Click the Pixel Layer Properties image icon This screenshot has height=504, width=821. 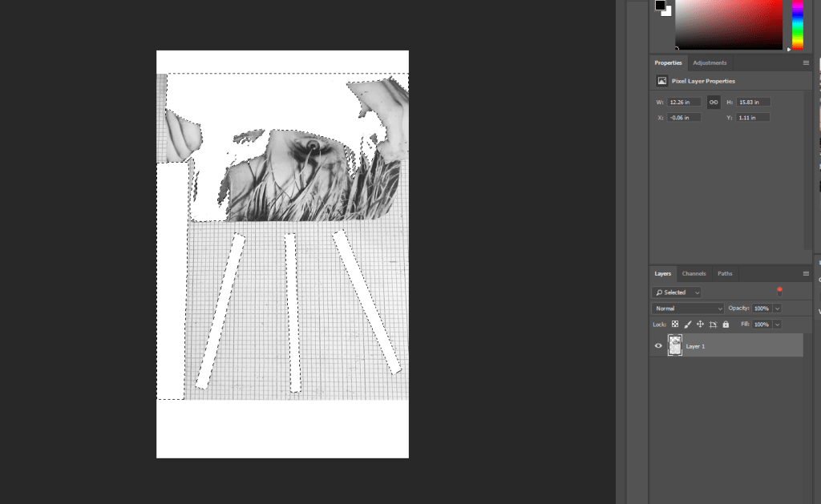661,81
